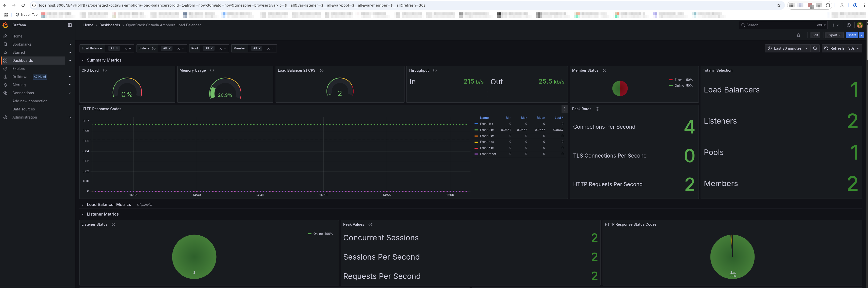Select Data sources in side menu

[x=24, y=109]
